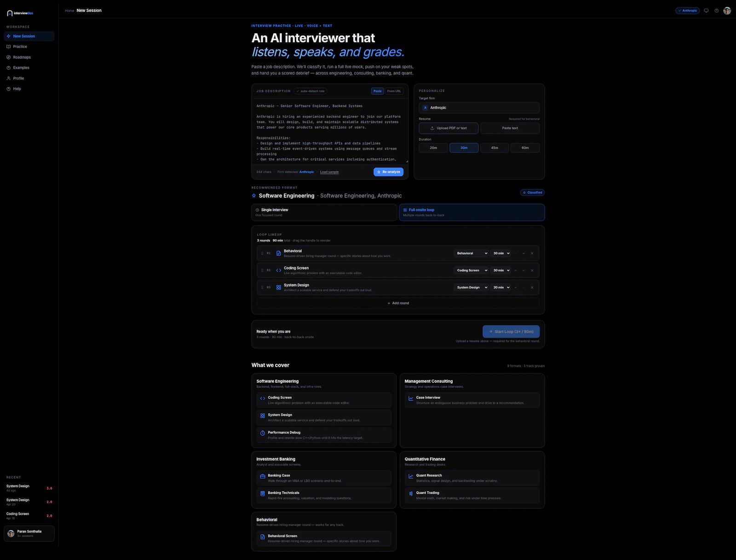Click the code brackets icon in Coding Screen lineup row

tap(278, 271)
